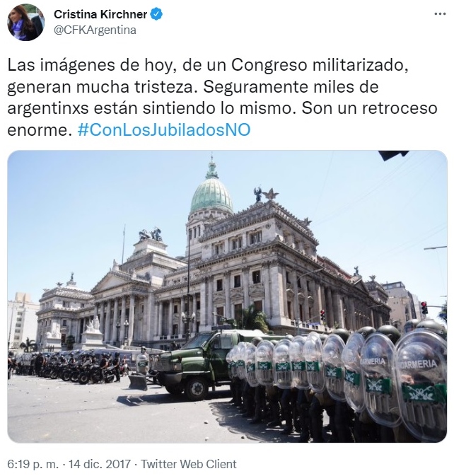Follow the #ConLosJubiladosNO hashtag
454x476 pixels.
164,130
